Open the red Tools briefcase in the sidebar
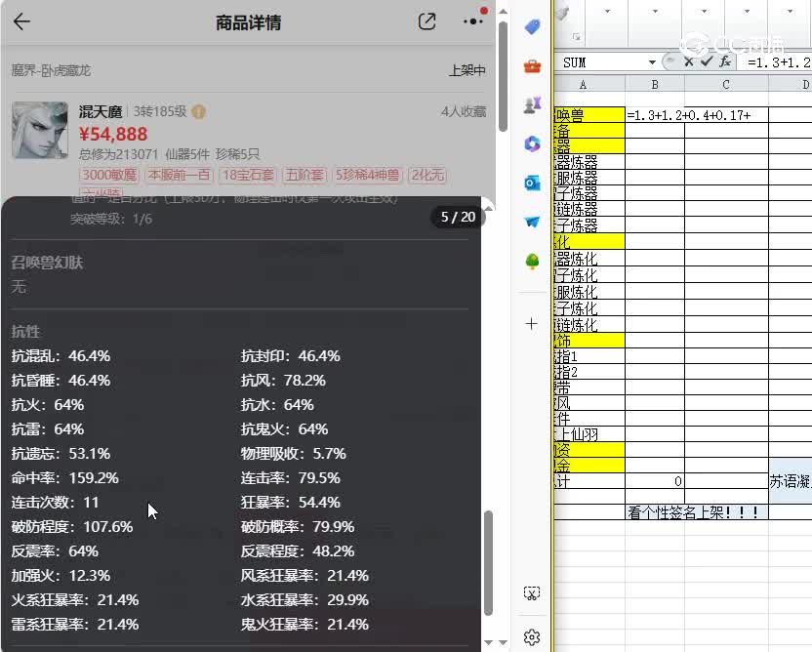The image size is (812, 652). pyautogui.click(x=532, y=66)
